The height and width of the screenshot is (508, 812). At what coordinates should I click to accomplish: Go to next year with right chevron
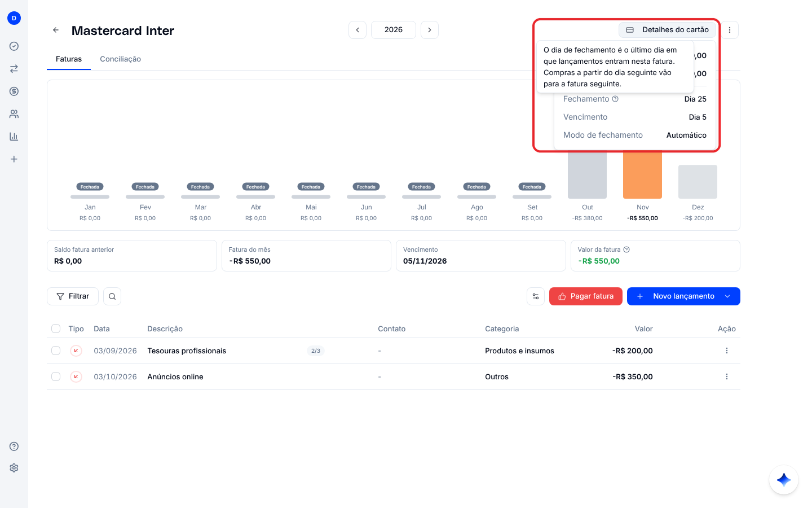pos(430,30)
